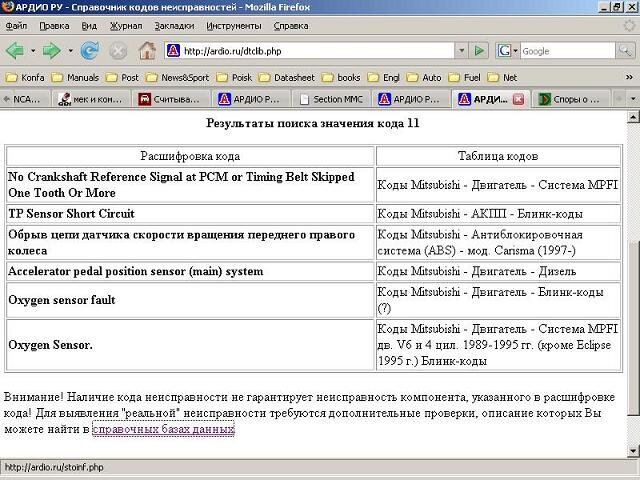This screenshot has height=480, width=640.
Task: Click the Forward navigation arrow
Action: coord(51,50)
